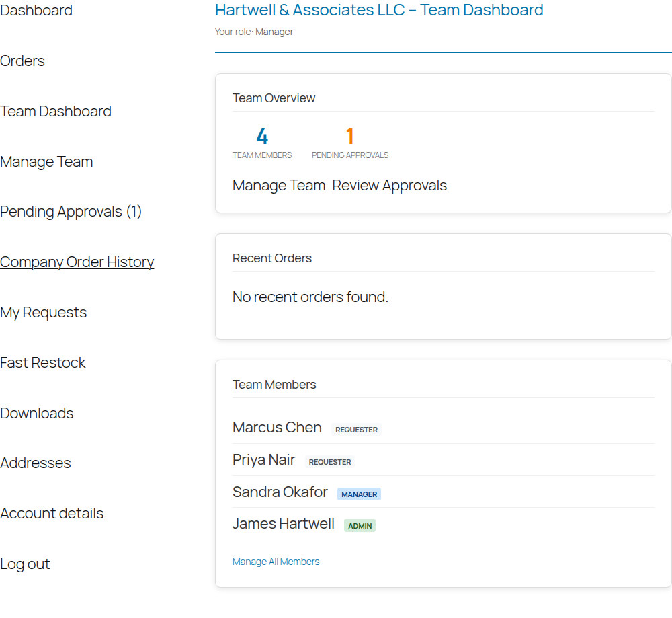Click 'No recent orders found.' message
672x618 pixels.
310,297
